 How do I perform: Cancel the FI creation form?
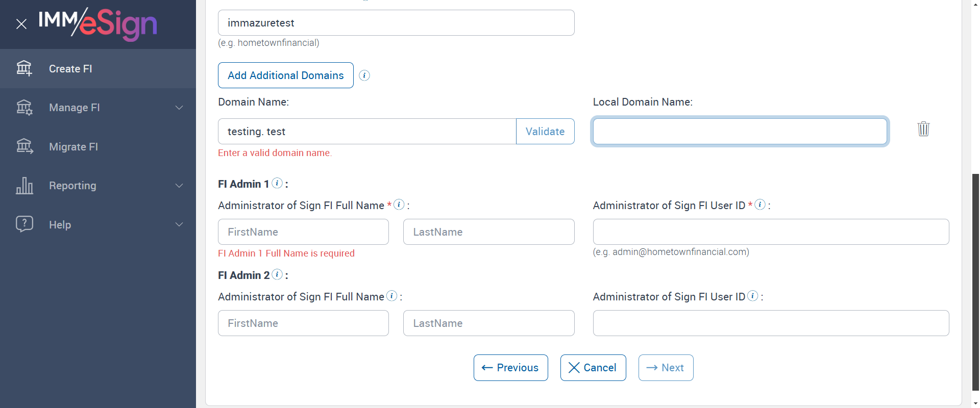pos(593,368)
